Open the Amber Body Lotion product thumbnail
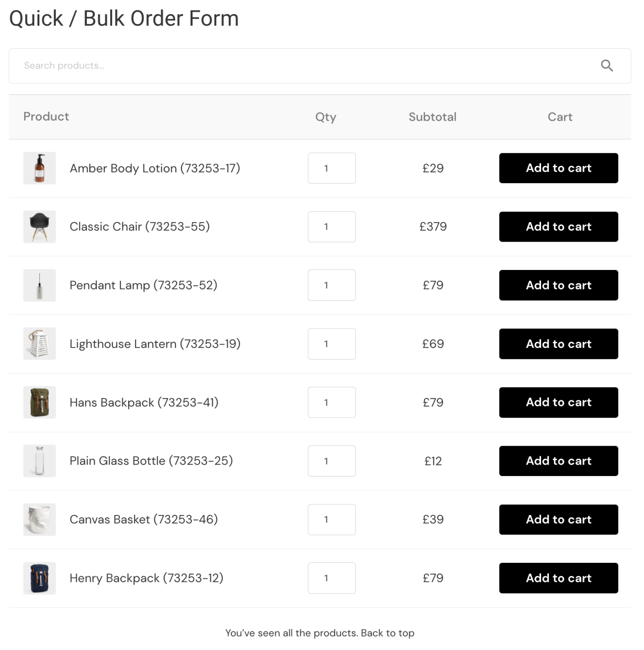The width and height of the screenshot is (644, 650). (x=39, y=168)
